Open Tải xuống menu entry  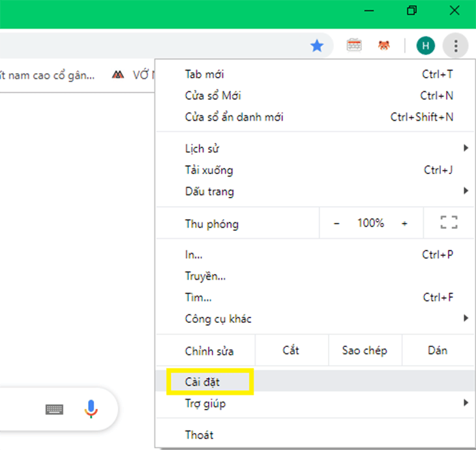[x=315, y=170]
